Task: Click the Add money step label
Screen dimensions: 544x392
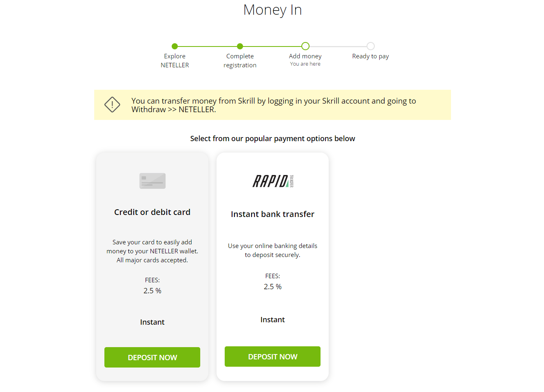Action: pyautogui.click(x=305, y=56)
